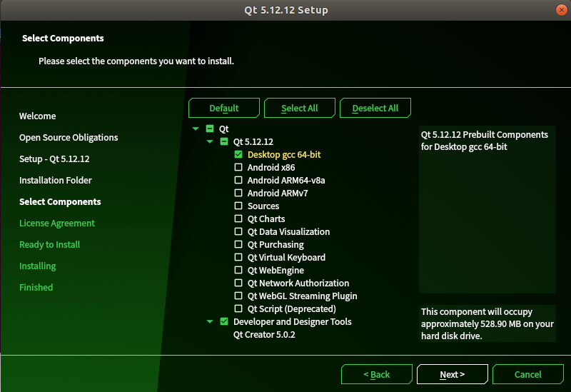Click the License Agreement step
Screen dimensions: 571x392
coord(57,223)
